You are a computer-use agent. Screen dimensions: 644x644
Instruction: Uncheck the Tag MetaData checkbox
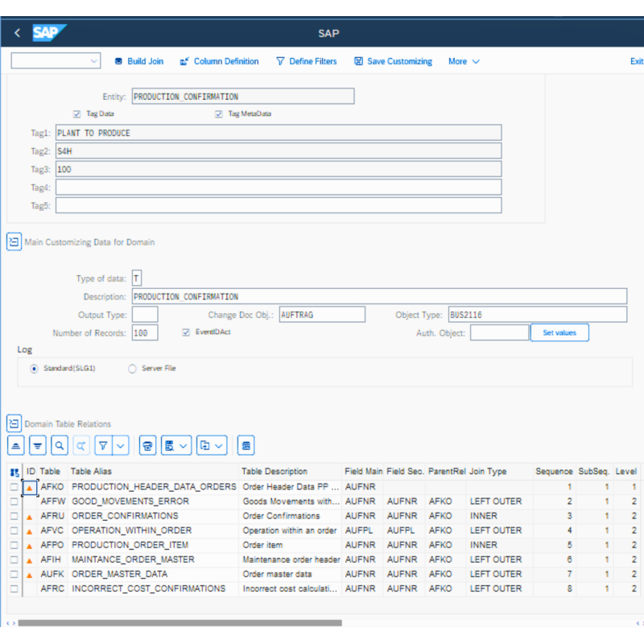(218, 114)
